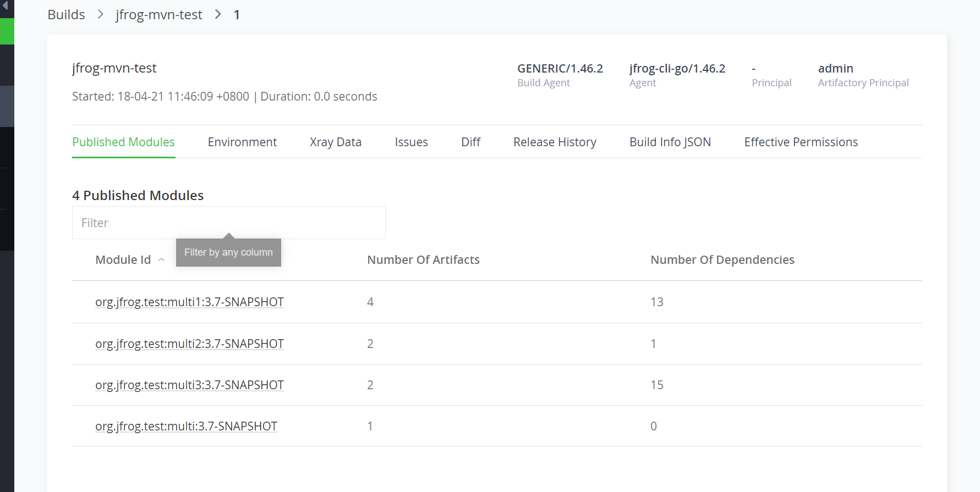Show the Diff tab
Viewport: 980px width, 492px height.
tap(471, 142)
